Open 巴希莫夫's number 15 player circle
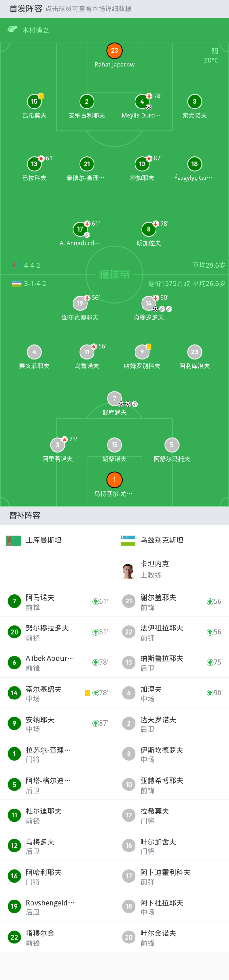 tap(34, 101)
